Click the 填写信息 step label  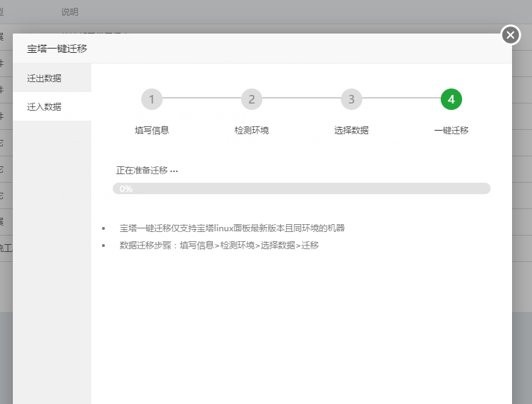152,131
